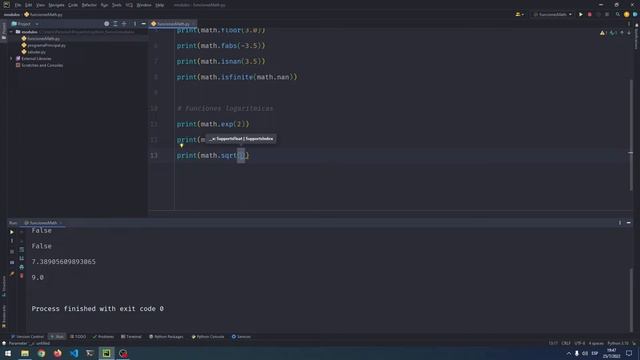Open Firefox from taskbar
Viewport: 640px width, 360px height.
click(x=58, y=353)
